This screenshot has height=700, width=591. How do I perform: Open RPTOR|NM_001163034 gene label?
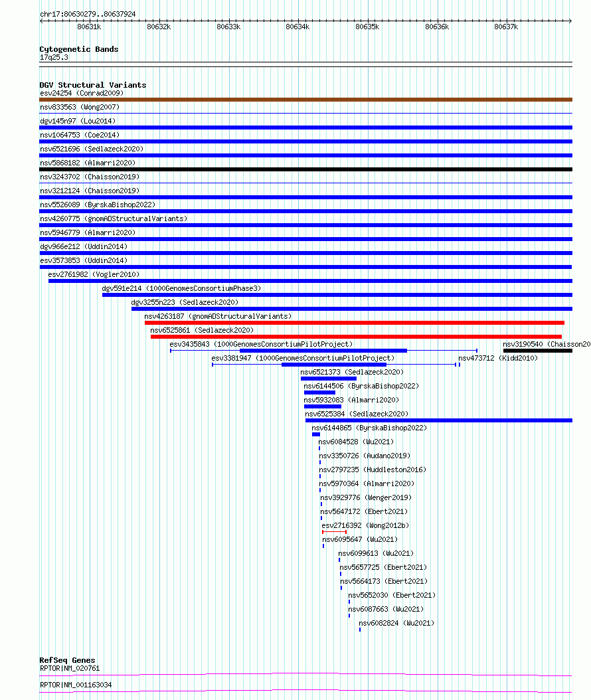point(76,685)
